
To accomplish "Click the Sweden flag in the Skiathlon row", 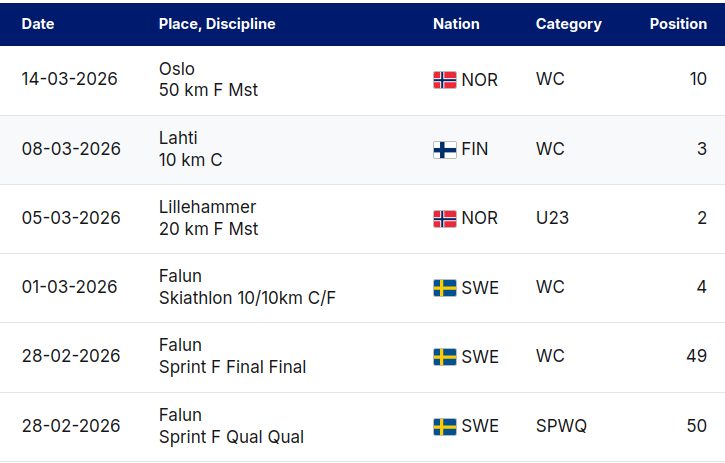I will click(444, 288).
